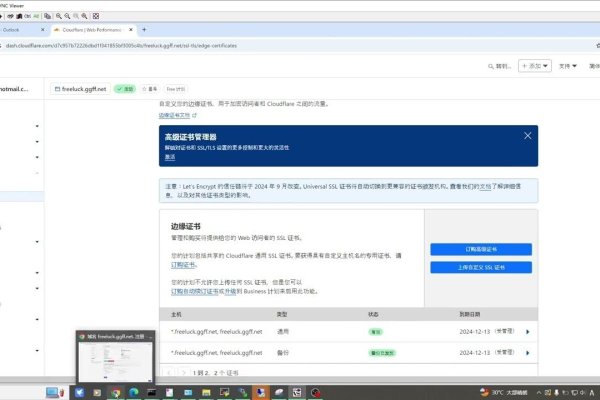Image resolution: width=600 pixels, height=400 pixels.
Task: Open the terminal icon in the taskbar
Action: click(x=152, y=392)
